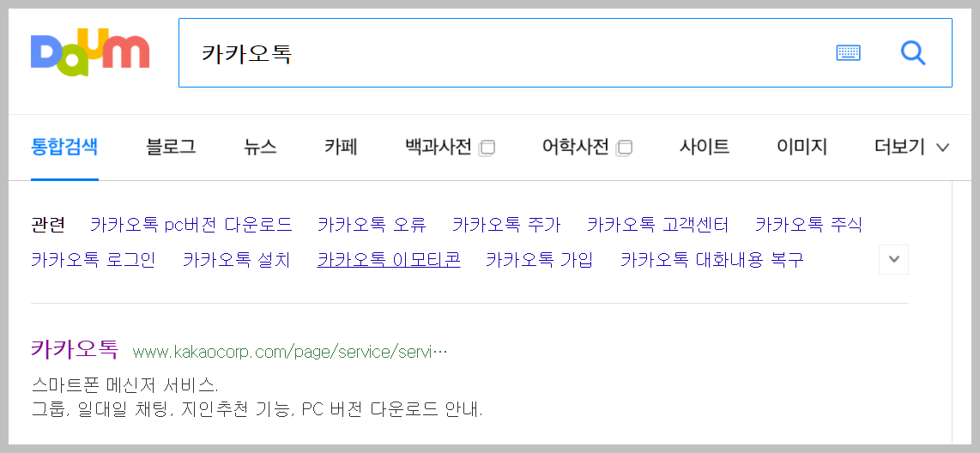Select the 통합검색 tab
This screenshot has width=980, height=453.
(x=64, y=148)
